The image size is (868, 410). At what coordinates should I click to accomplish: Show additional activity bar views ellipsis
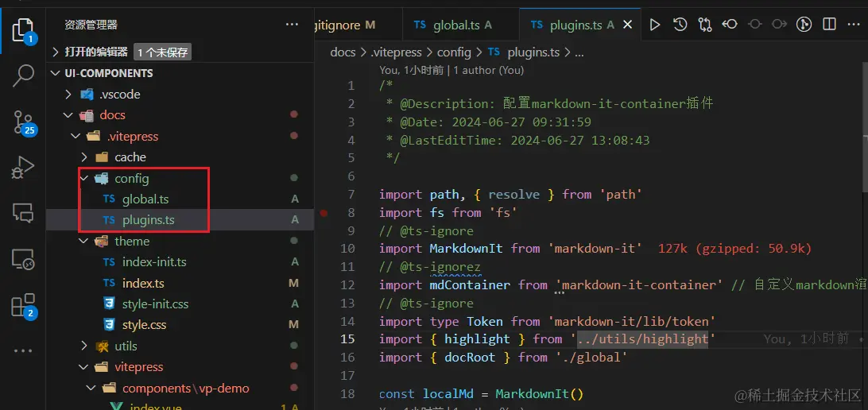[23, 350]
